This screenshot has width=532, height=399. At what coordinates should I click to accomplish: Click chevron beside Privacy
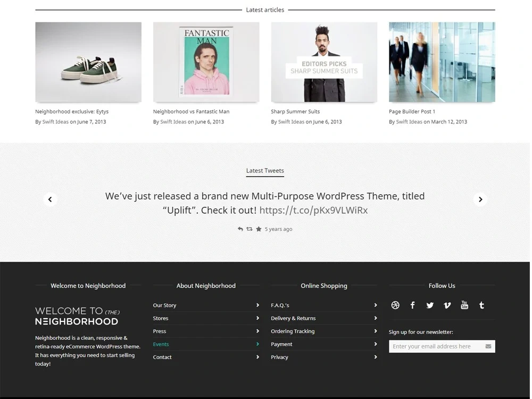pos(375,357)
